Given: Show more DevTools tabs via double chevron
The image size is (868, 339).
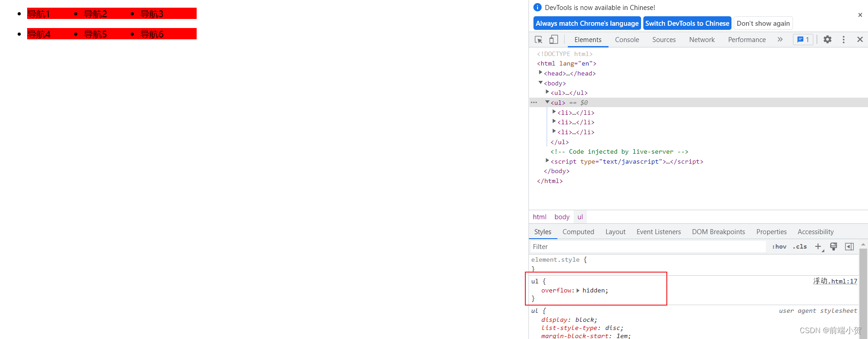Looking at the screenshot, I should pyautogui.click(x=780, y=40).
